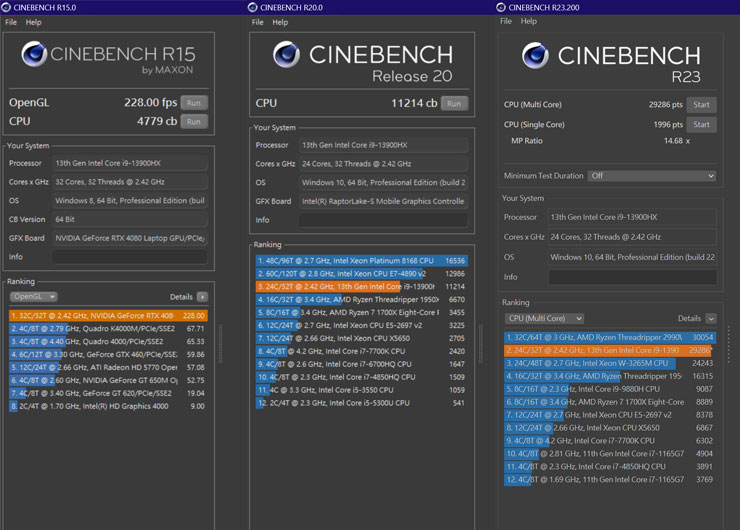Open the OpenGL ranking dropdown in R15
The height and width of the screenshot is (530, 740).
(33, 297)
